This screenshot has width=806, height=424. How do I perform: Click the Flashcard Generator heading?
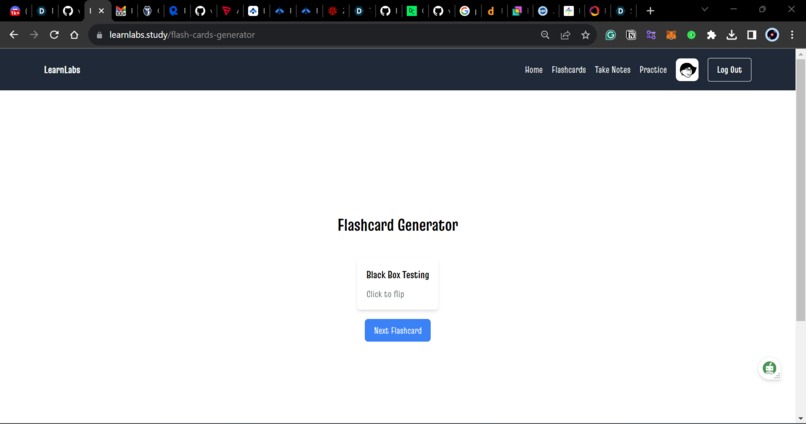tap(398, 225)
